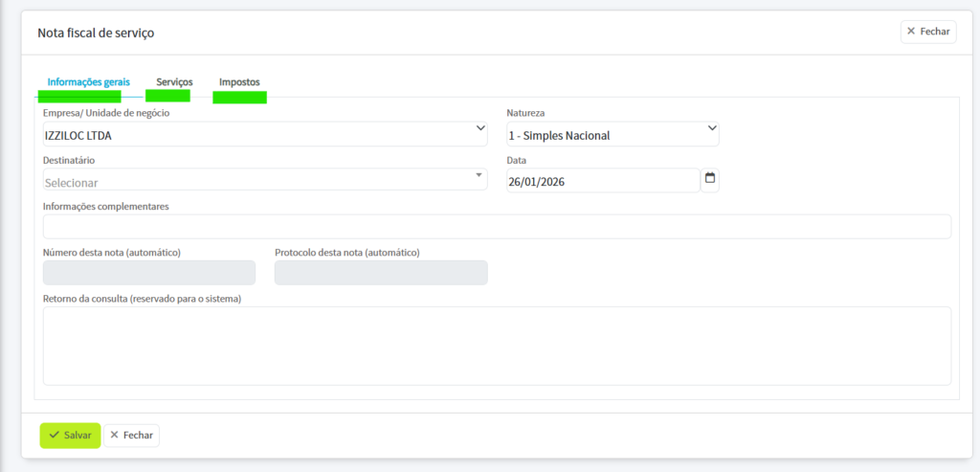Switch to the Informações gerais tab
The width and height of the screenshot is (980, 472).
pyautogui.click(x=89, y=82)
